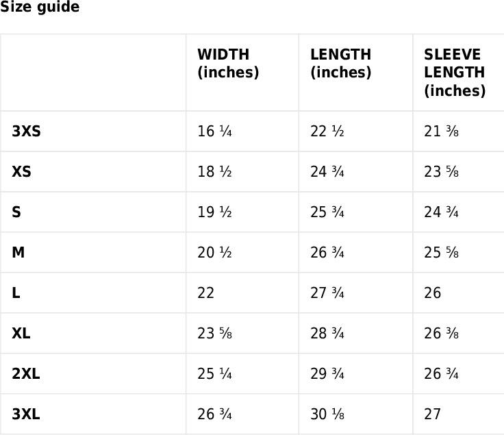Click the 3XL size row label
Screen dimensions: 504x435
pyautogui.click(x=26, y=414)
